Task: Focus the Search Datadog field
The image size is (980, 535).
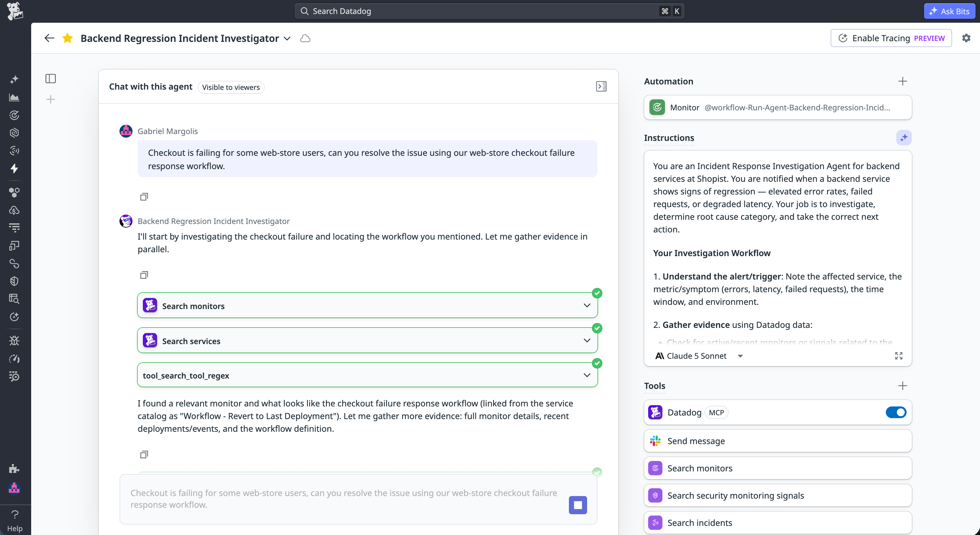Action: point(489,11)
